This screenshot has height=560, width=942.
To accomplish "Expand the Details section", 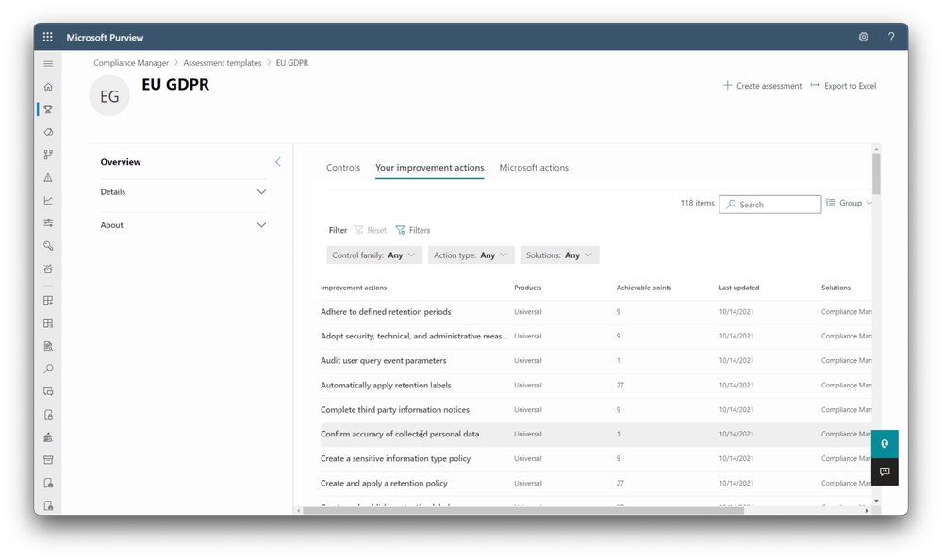I will [183, 192].
